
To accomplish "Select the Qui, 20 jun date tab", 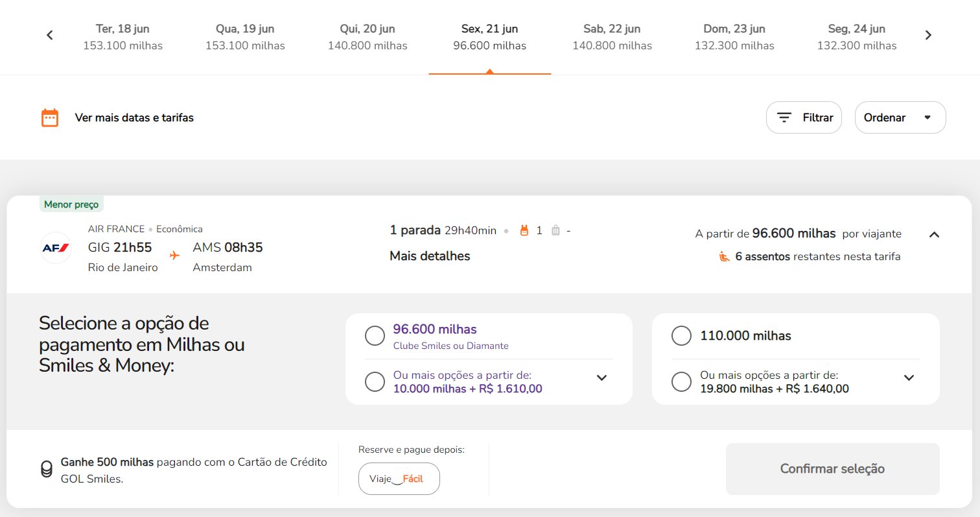I will coord(367,37).
